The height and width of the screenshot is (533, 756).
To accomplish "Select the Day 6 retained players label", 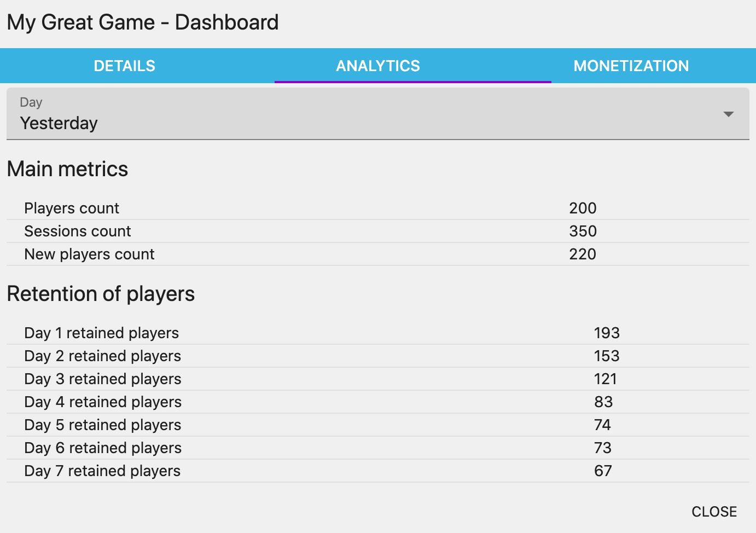I will 103,448.
